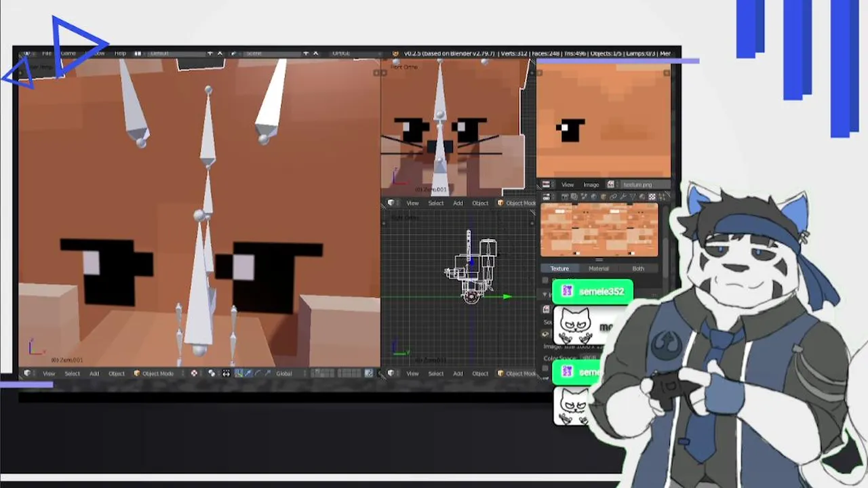Open the Object Data properties tab icon

[x=633, y=197]
